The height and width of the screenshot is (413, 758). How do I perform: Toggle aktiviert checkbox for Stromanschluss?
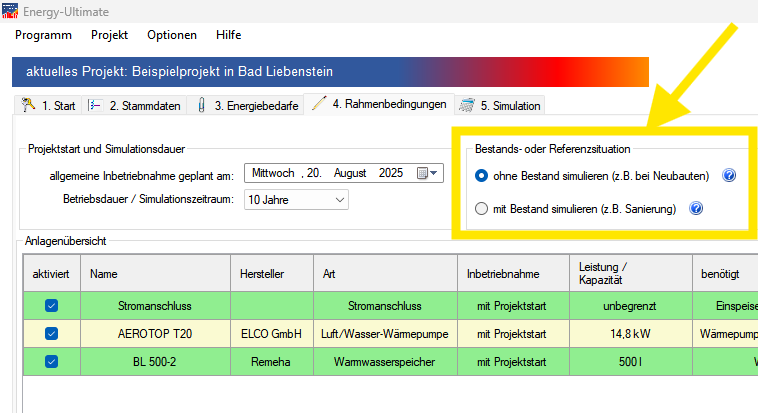pos(52,305)
